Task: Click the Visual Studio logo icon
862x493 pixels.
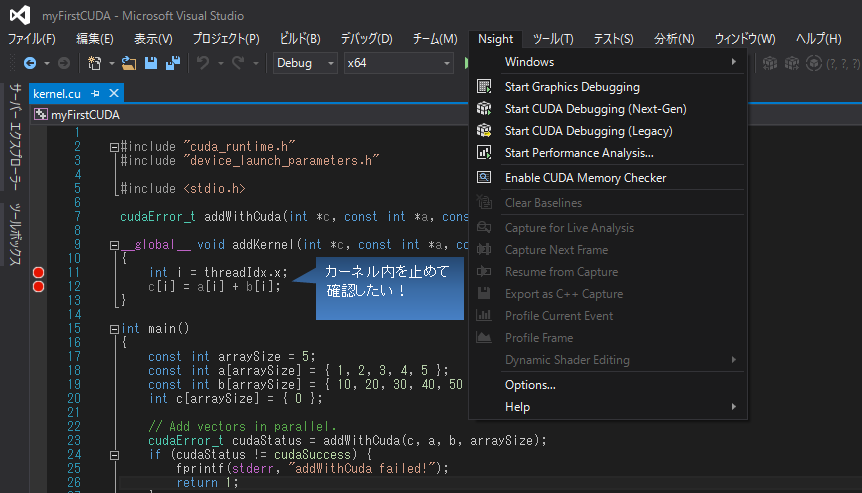Action: point(20,15)
